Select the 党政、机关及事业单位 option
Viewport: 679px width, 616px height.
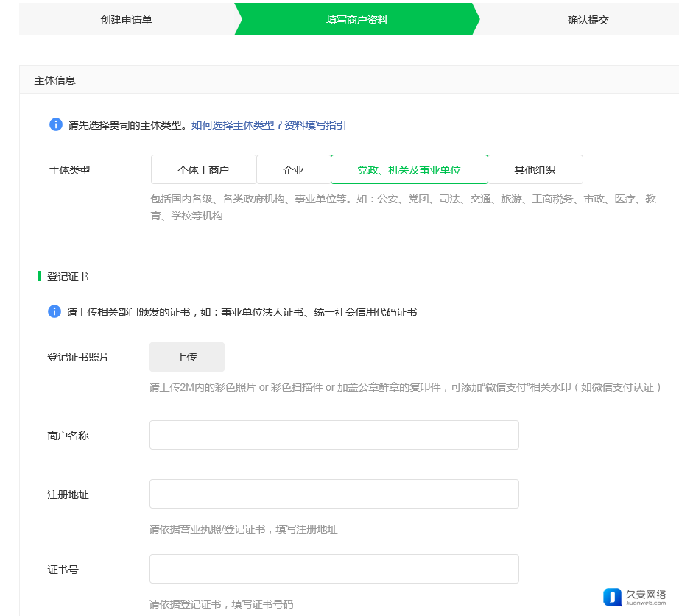[409, 170]
